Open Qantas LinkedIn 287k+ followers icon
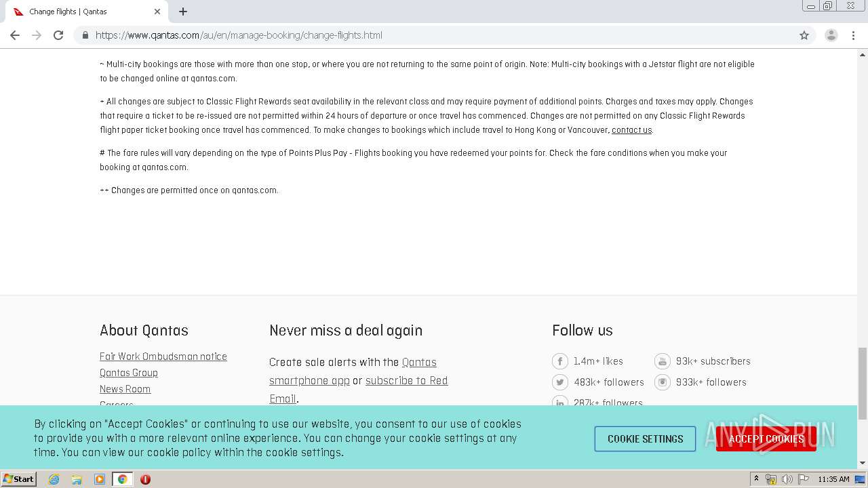The height and width of the screenshot is (488, 868). (559, 401)
